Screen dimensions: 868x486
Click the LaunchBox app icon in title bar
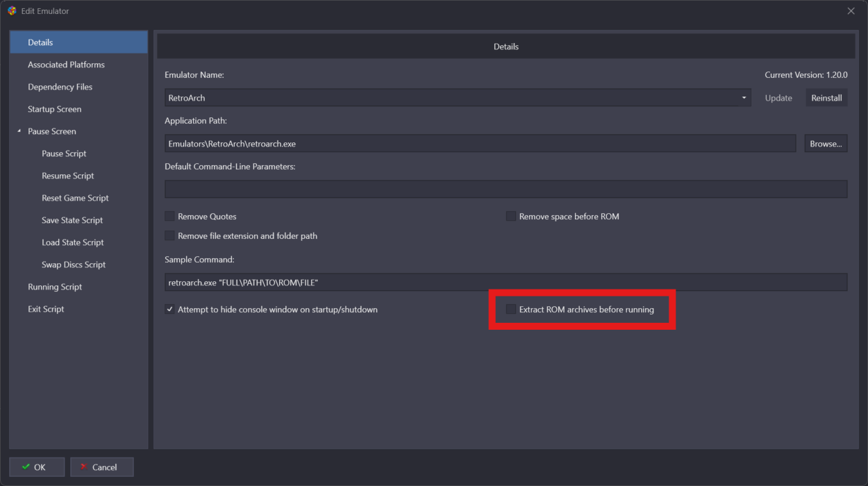[12, 11]
